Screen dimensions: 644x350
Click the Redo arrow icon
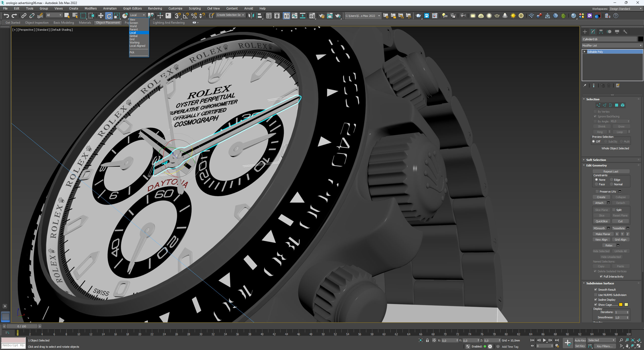click(14, 16)
